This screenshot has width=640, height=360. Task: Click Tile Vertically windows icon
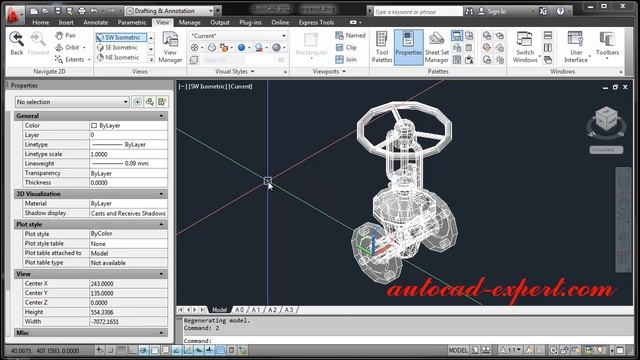pos(548,48)
